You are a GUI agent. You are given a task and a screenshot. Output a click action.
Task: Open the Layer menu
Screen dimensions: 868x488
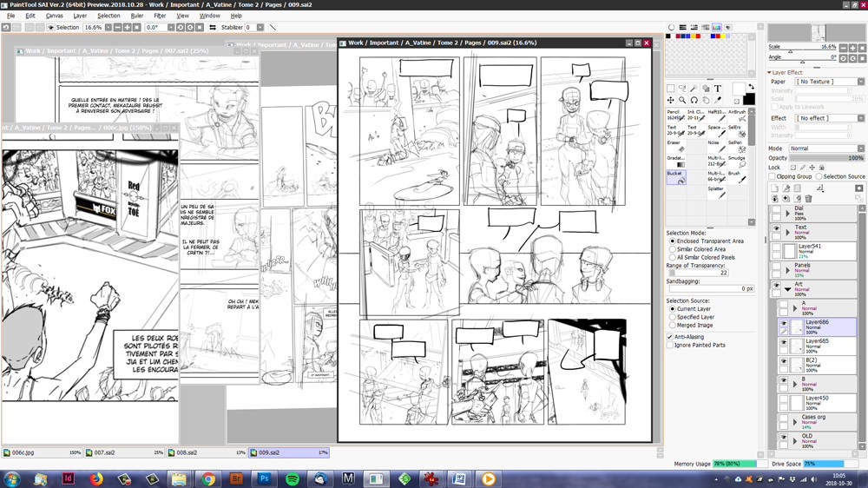(80, 16)
